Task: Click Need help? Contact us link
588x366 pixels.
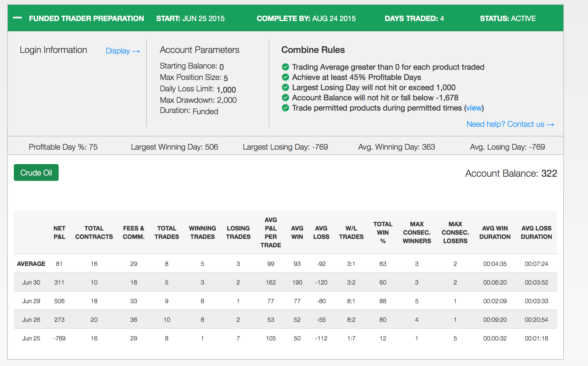Action: tap(510, 124)
